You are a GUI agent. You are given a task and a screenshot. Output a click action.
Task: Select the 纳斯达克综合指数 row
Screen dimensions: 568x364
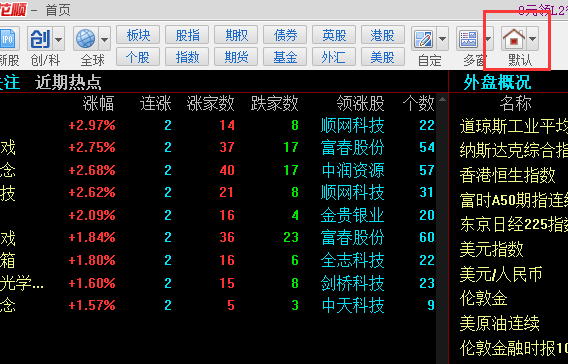click(514, 151)
